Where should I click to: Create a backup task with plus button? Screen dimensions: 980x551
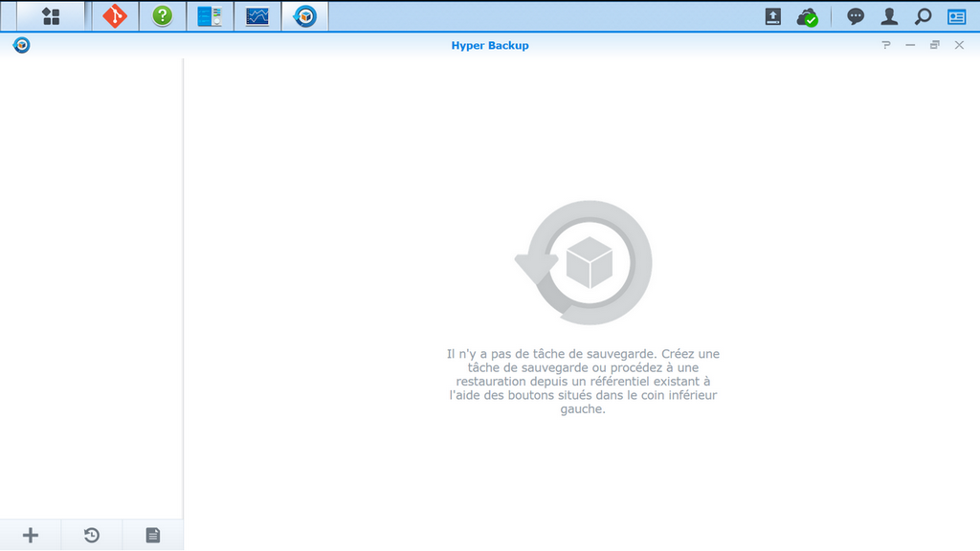coord(30,536)
